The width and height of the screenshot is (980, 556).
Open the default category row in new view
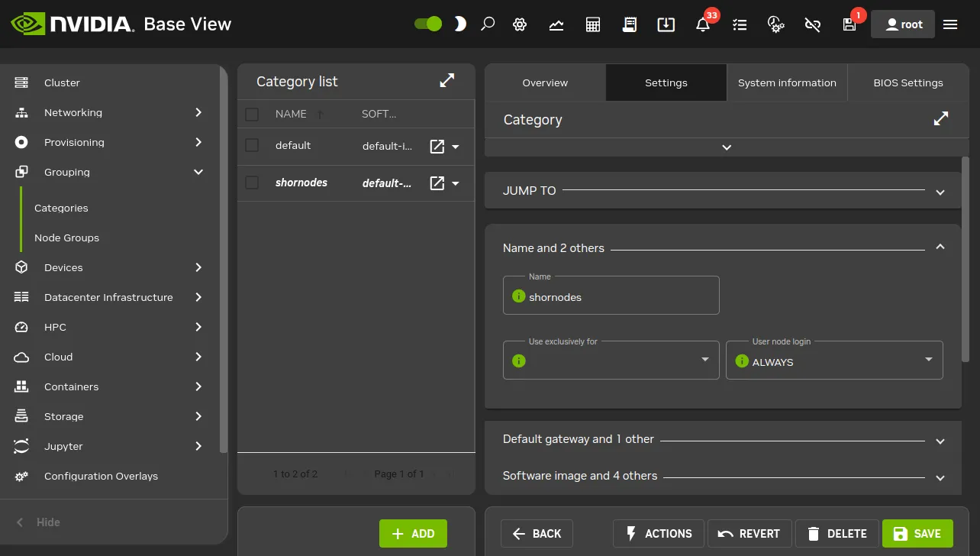coord(437,146)
